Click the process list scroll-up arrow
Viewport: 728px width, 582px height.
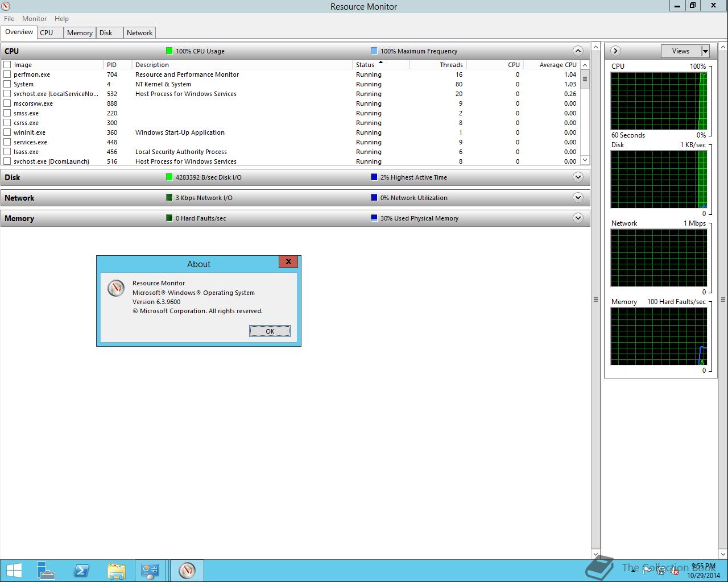pyautogui.click(x=585, y=65)
